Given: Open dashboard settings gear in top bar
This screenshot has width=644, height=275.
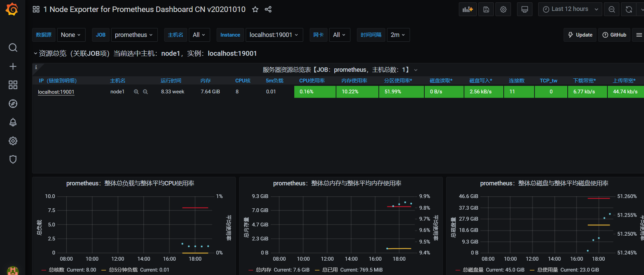Looking at the screenshot, I should 503,9.
